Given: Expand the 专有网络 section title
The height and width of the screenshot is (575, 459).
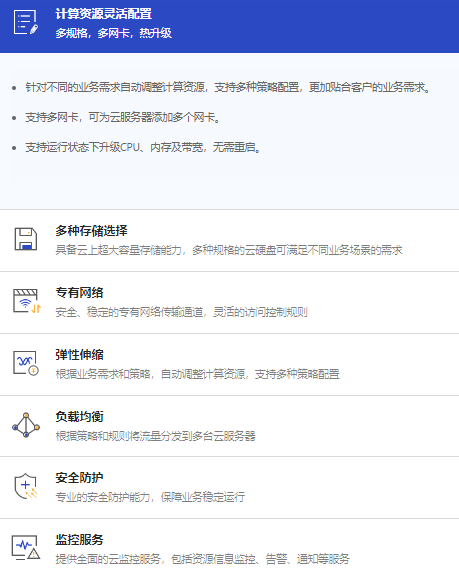Looking at the screenshot, I should [79, 293].
